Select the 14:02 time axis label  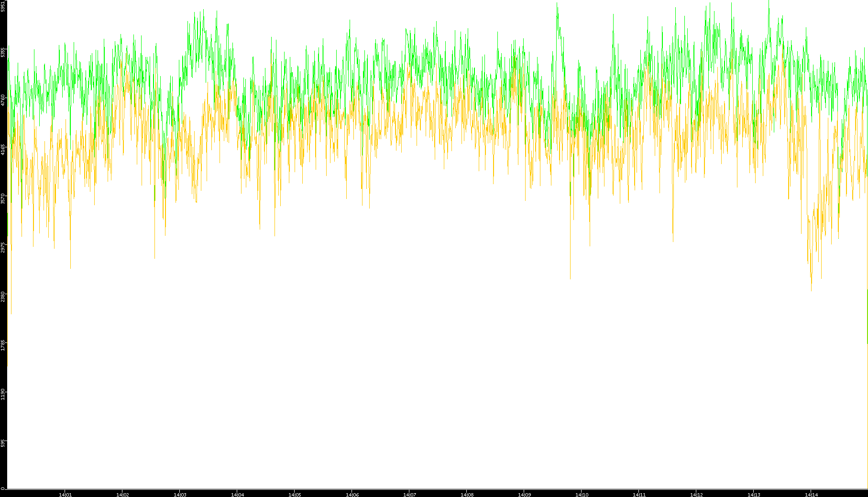click(x=122, y=495)
